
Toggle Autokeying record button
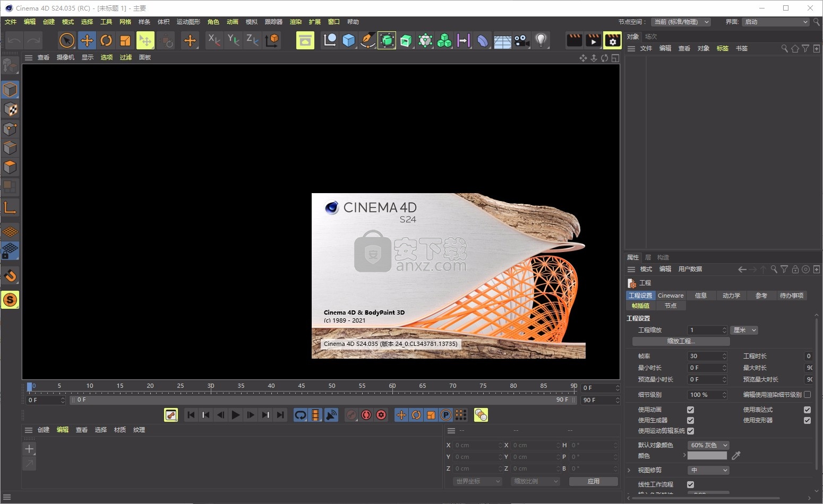click(366, 415)
